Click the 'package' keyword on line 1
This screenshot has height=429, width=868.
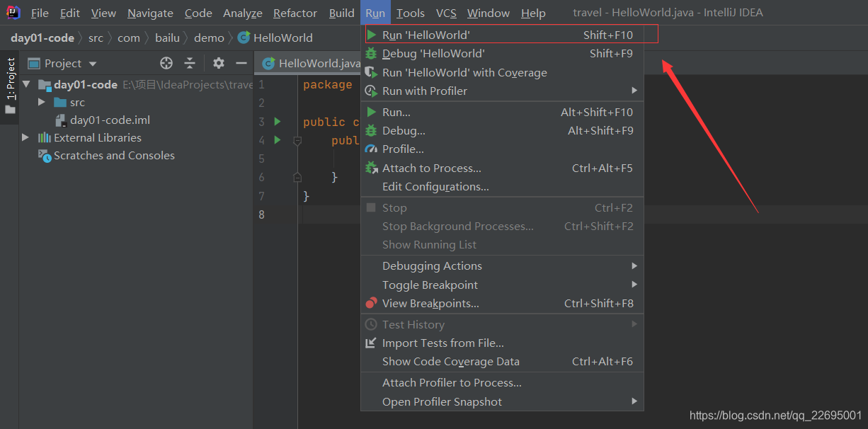pyautogui.click(x=328, y=85)
